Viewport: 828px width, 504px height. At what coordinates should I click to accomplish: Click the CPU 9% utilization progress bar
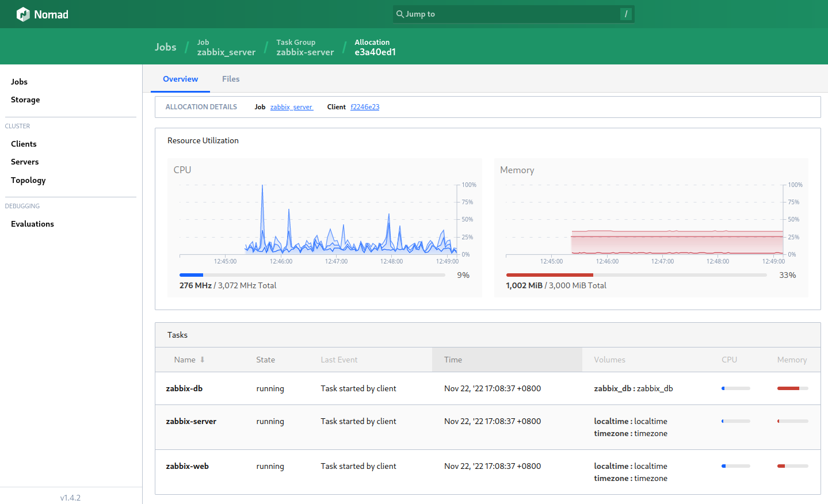tap(312, 275)
